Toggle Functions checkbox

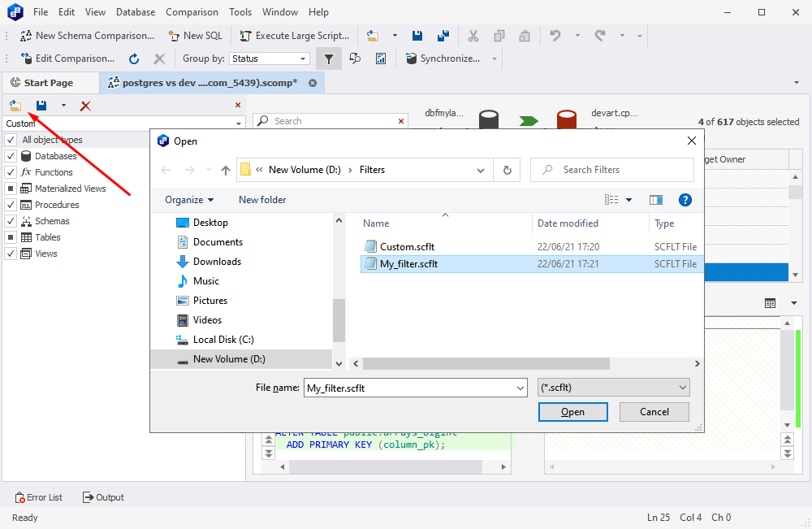click(x=11, y=172)
